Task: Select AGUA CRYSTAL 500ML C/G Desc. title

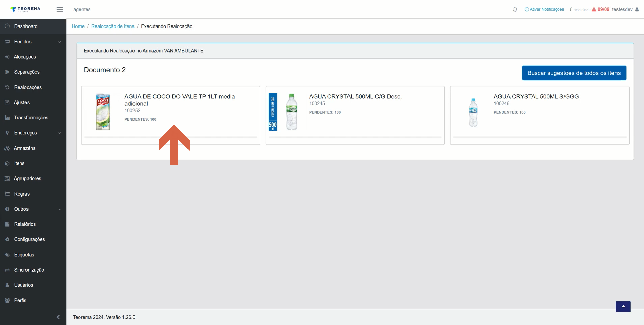Action: click(356, 96)
